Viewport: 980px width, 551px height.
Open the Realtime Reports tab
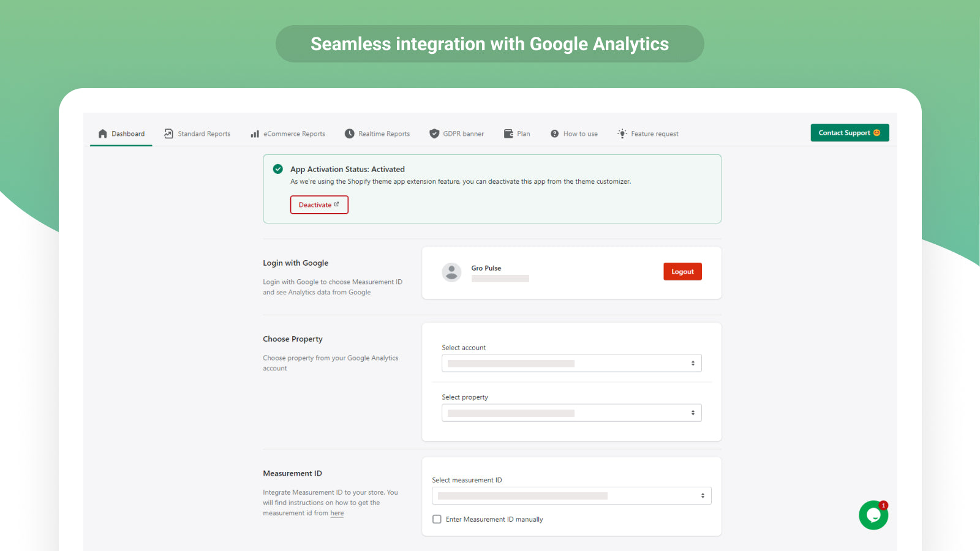(384, 134)
